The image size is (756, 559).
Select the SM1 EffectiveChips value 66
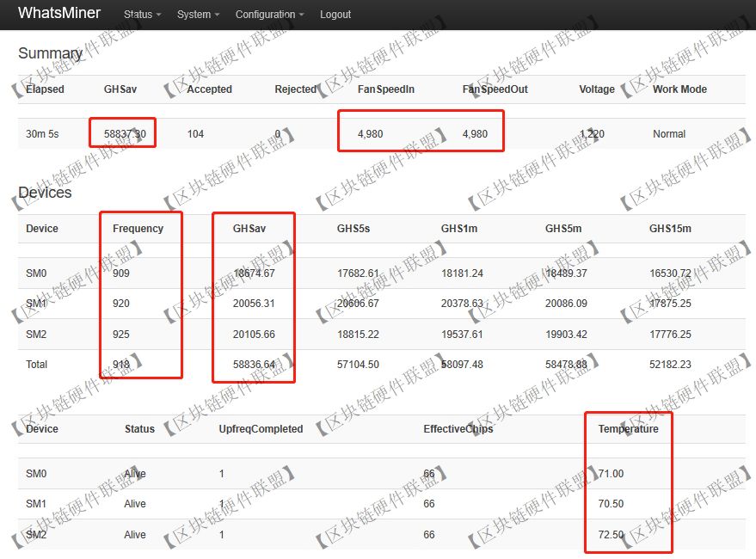coord(429,504)
